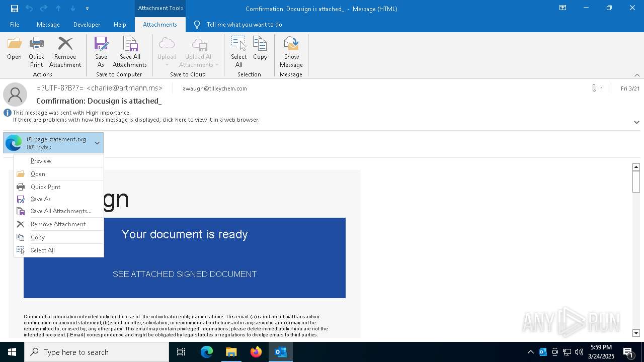Click Show Message in the ribbon
This screenshot has height=362, width=644.
tap(291, 52)
